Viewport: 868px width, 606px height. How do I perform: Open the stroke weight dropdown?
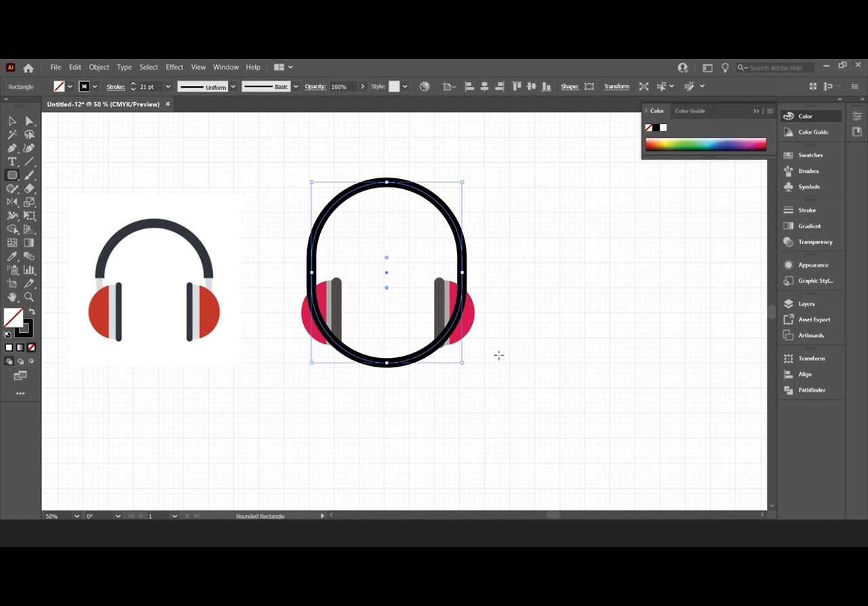(x=168, y=87)
